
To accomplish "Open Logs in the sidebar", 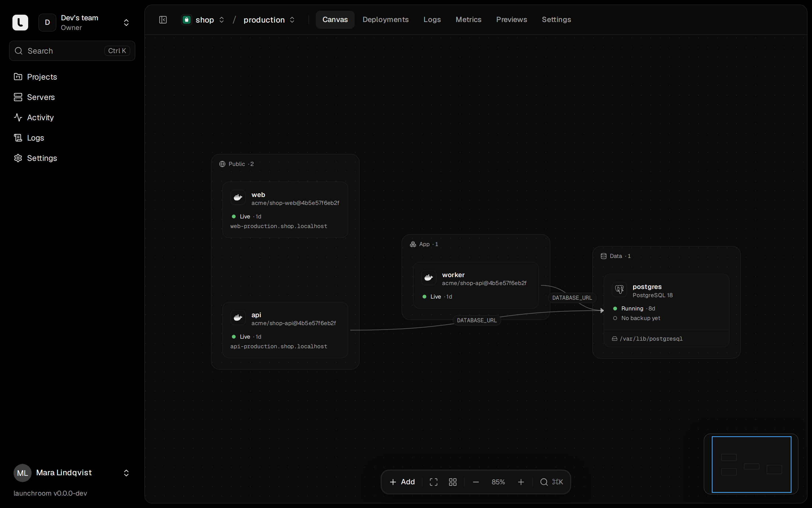I will [72, 138].
